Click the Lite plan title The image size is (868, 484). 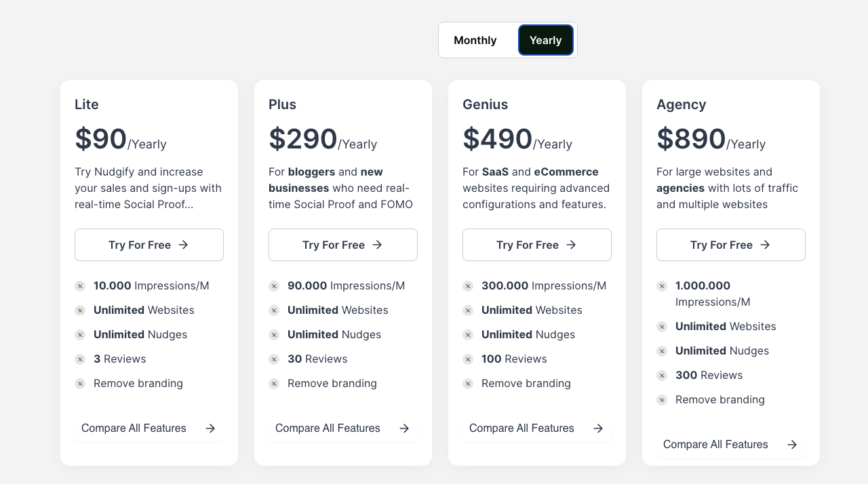(87, 104)
